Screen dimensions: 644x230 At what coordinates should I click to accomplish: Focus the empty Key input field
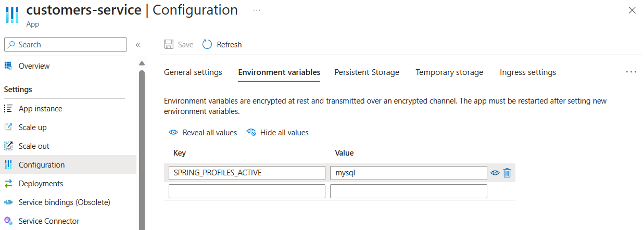247,191
